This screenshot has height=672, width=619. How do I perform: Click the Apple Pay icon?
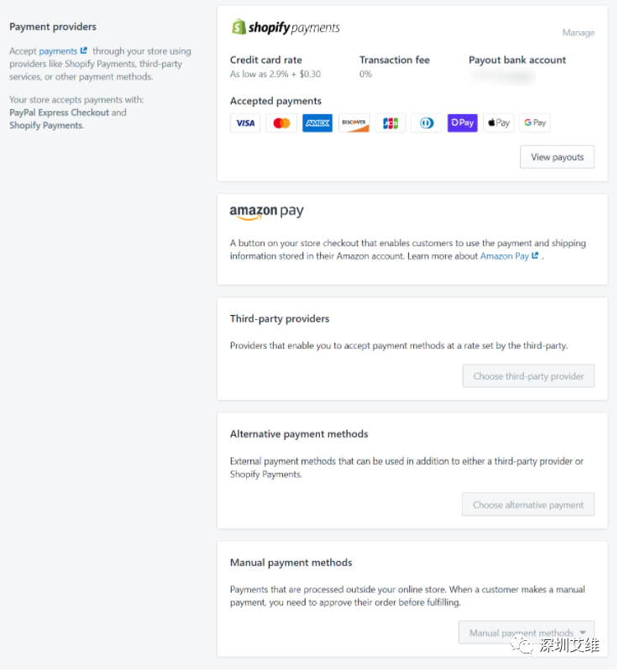(500, 123)
